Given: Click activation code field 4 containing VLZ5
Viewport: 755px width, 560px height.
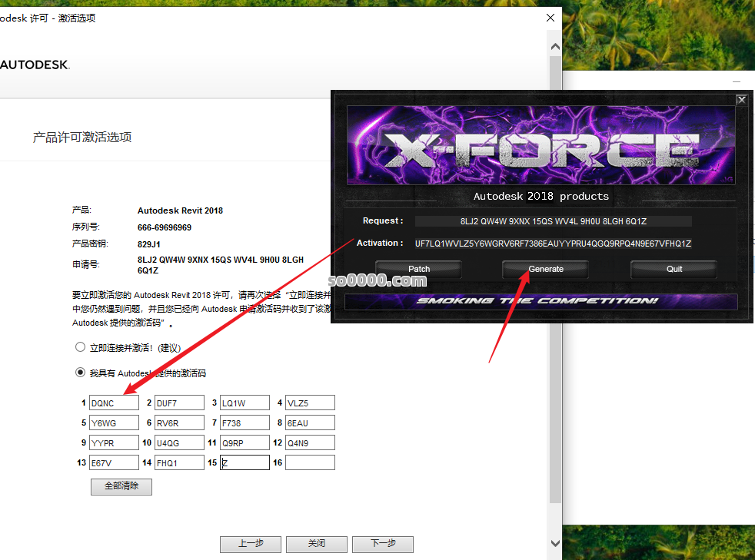Looking at the screenshot, I should [x=310, y=403].
